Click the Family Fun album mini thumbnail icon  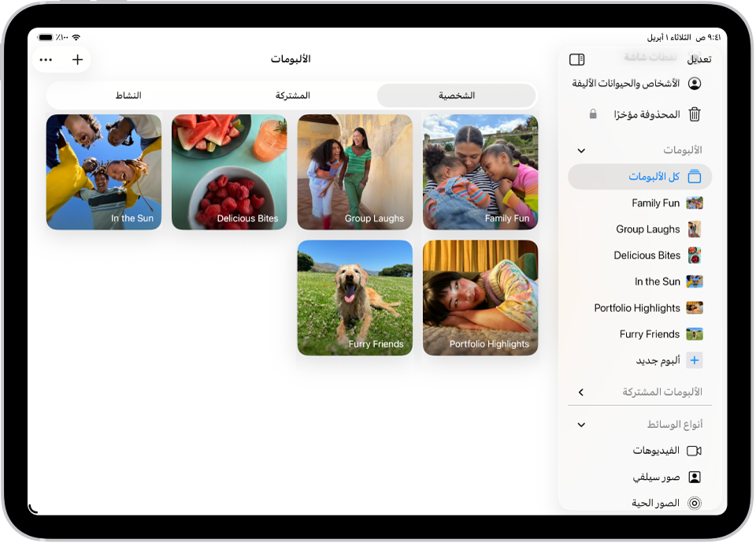[x=694, y=203]
